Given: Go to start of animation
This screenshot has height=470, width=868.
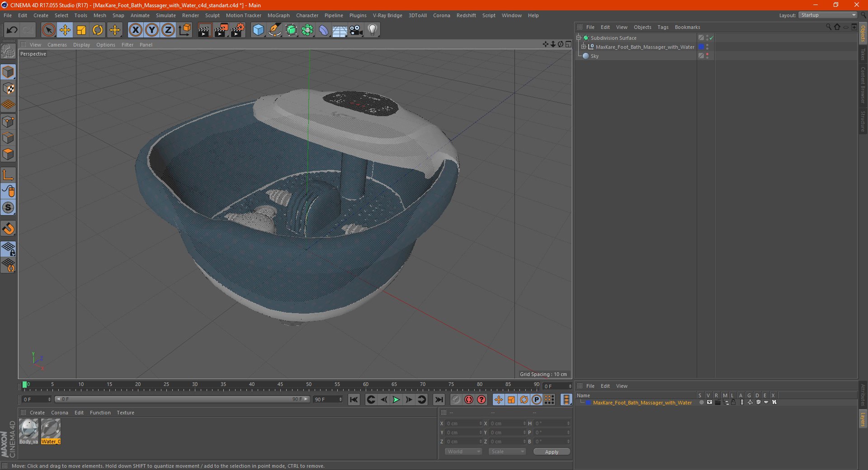Looking at the screenshot, I should pos(354,399).
